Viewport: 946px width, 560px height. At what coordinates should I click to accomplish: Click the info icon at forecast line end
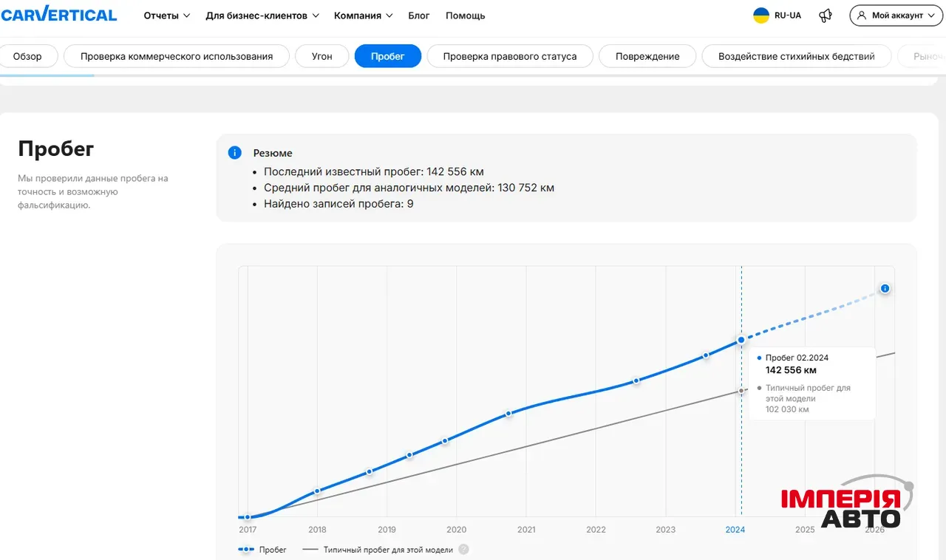(x=885, y=289)
